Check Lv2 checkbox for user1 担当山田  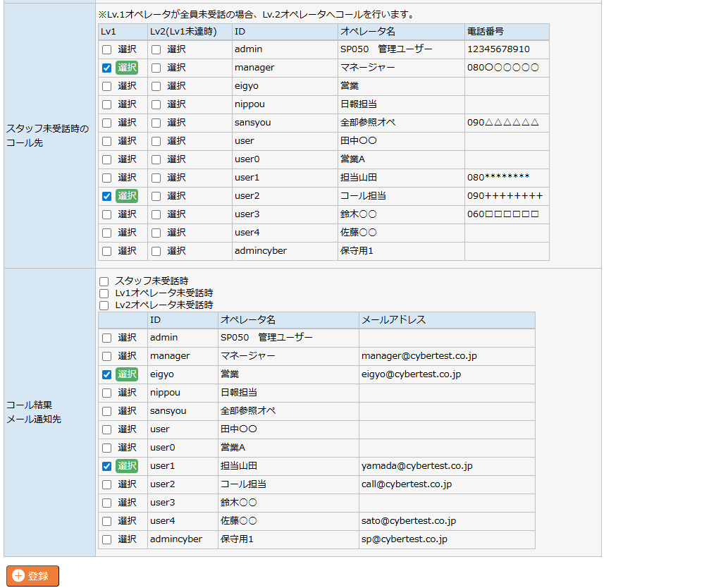pyautogui.click(x=156, y=178)
